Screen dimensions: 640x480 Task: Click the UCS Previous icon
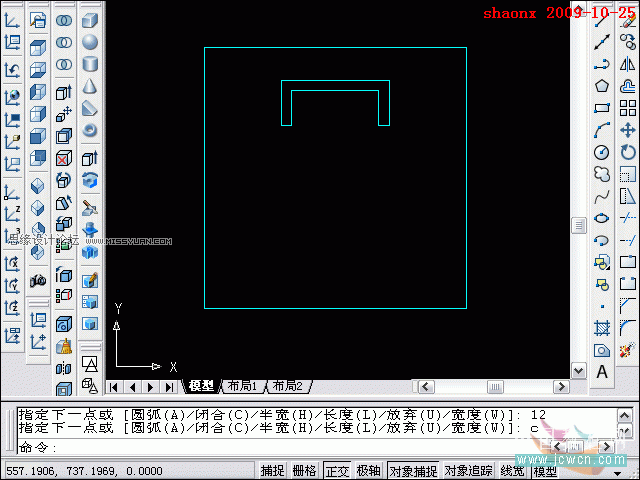[x=12, y=70]
